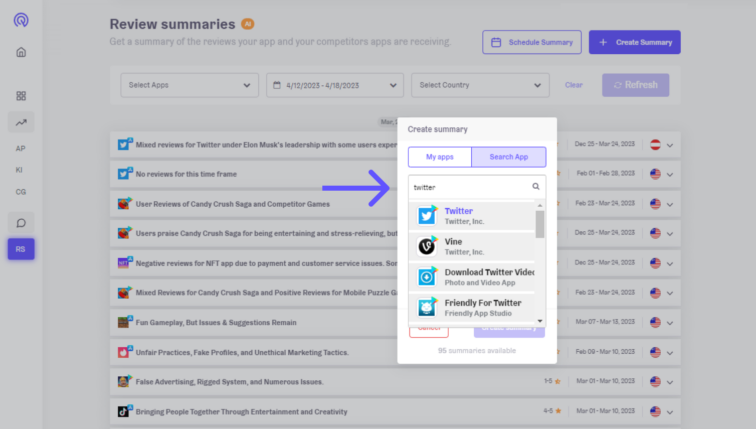Open the reviews chat bubble icon in the sidebar
Viewport: 756px width, 429px height.
pyautogui.click(x=21, y=223)
